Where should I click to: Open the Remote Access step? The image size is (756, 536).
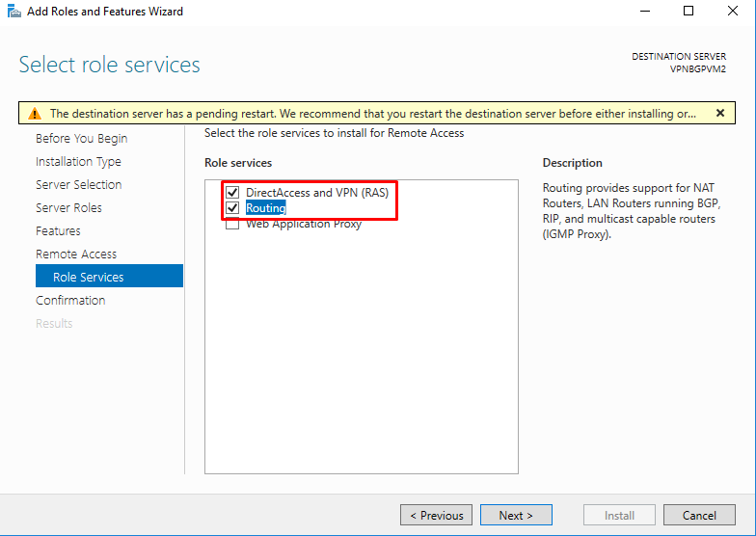pos(76,255)
